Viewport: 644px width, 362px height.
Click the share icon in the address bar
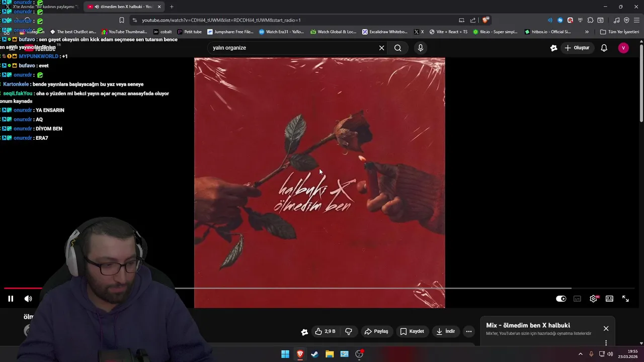[473, 20]
